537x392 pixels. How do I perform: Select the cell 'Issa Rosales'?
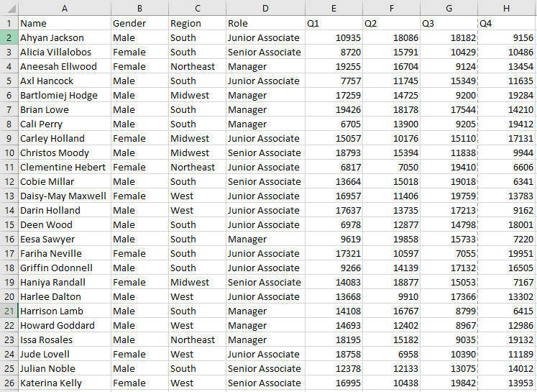click(x=65, y=339)
